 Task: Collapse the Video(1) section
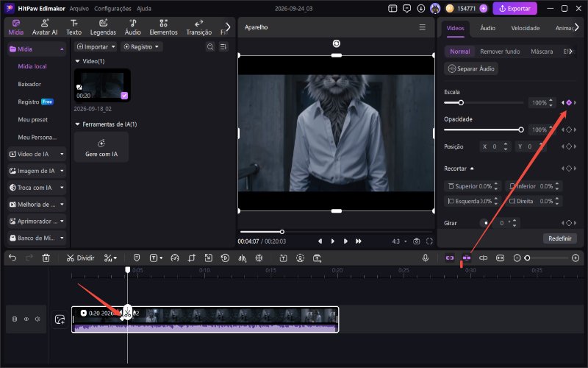(x=77, y=61)
